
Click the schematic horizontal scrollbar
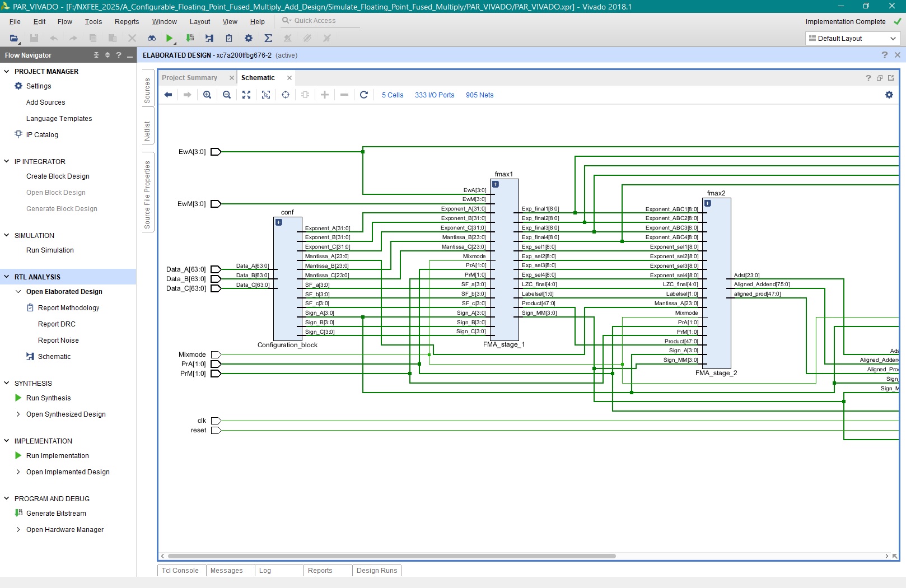(x=392, y=556)
